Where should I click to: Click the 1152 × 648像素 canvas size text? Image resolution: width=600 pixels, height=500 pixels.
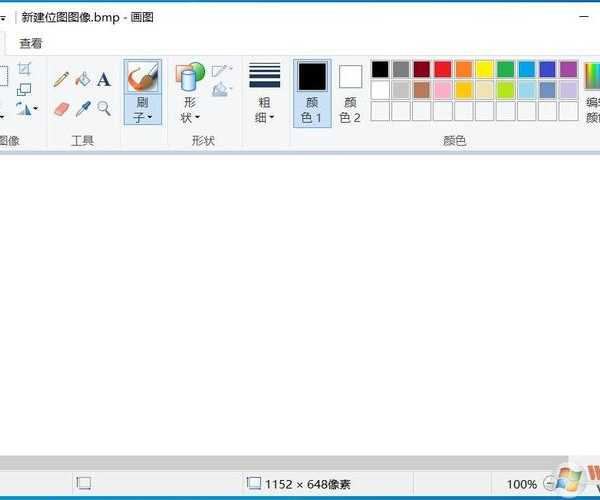point(308,484)
